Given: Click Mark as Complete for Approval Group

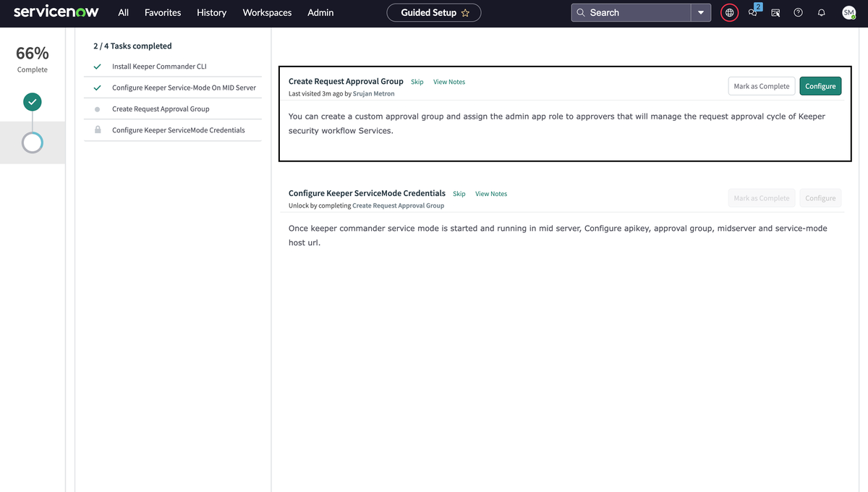Looking at the screenshot, I should click(x=761, y=86).
